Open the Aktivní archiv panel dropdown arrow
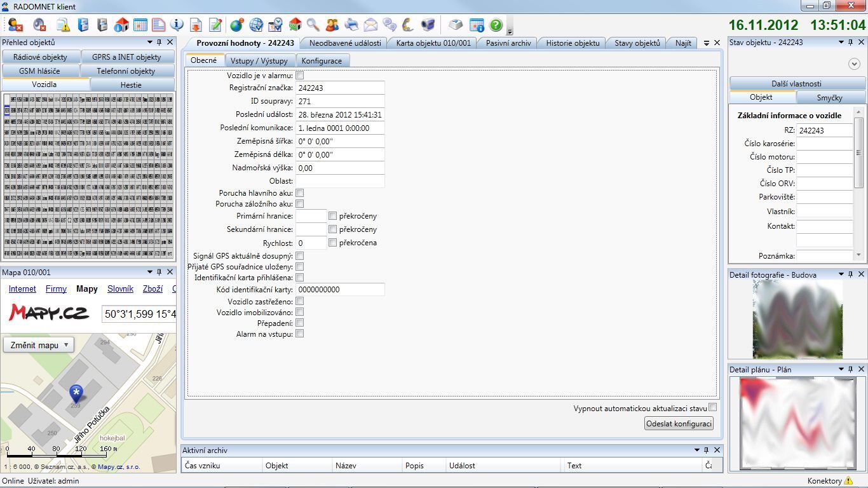 point(697,450)
